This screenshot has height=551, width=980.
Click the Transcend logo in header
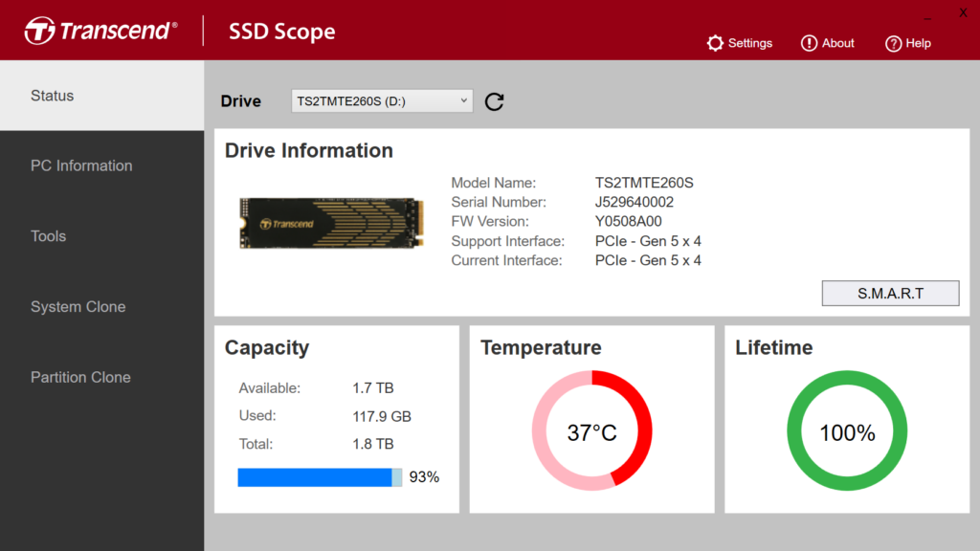100,31
